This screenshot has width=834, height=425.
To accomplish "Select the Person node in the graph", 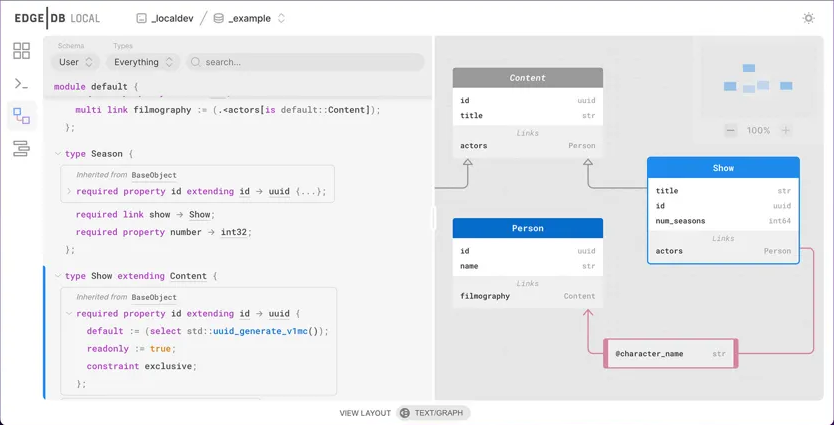I will click(527, 228).
